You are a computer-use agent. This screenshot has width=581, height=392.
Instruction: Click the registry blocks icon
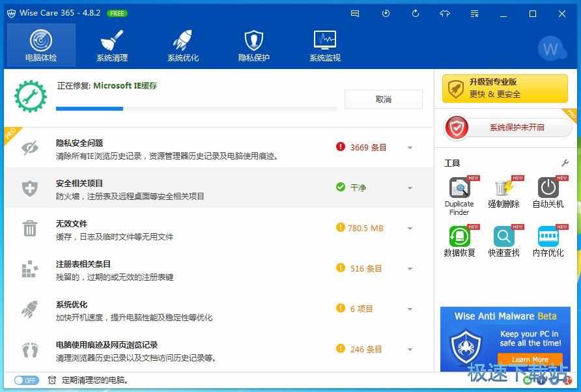30,269
